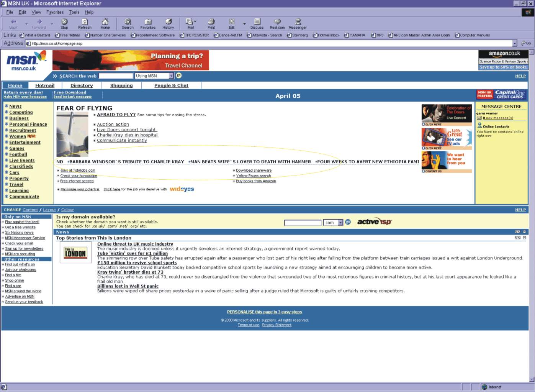
Task: Click the Celebration of The Doors concert ad
Action: pyautogui.click(x=447, y=115)
